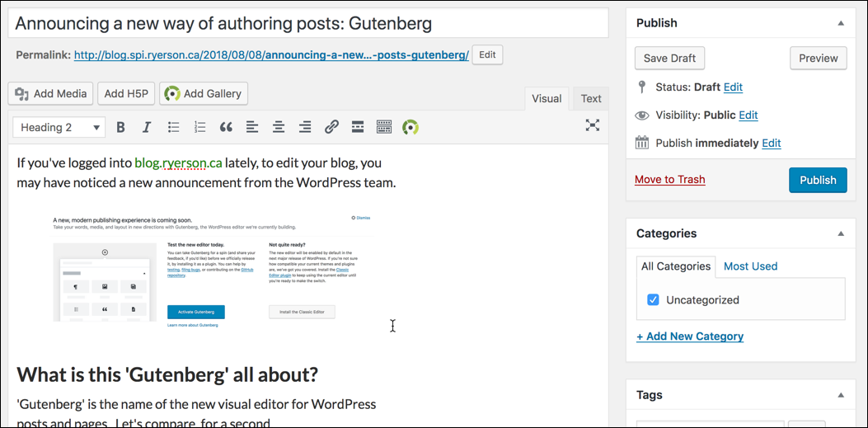Click Add New Category link

coord(690,336)
